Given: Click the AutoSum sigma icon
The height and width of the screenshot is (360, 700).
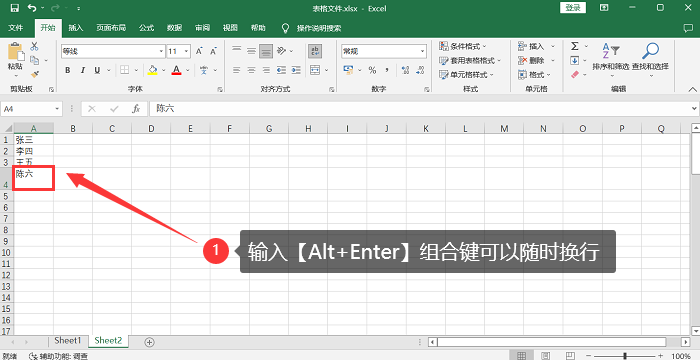Looking at the screenshot, I should (x=575, y=46).
